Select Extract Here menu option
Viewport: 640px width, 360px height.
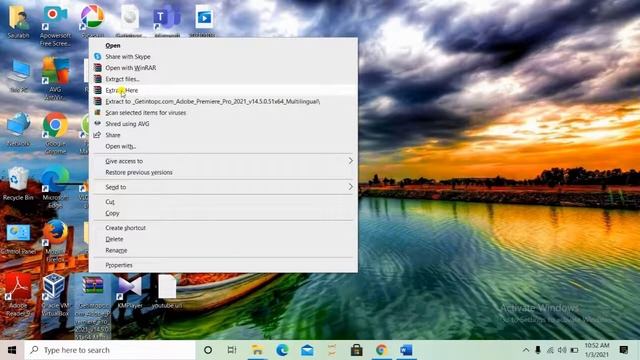(223, 90)
